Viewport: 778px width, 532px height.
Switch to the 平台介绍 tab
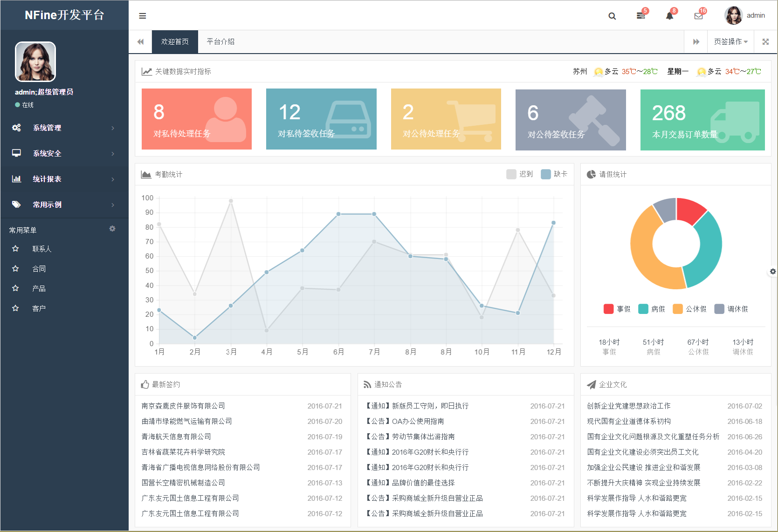pos(220,41)
